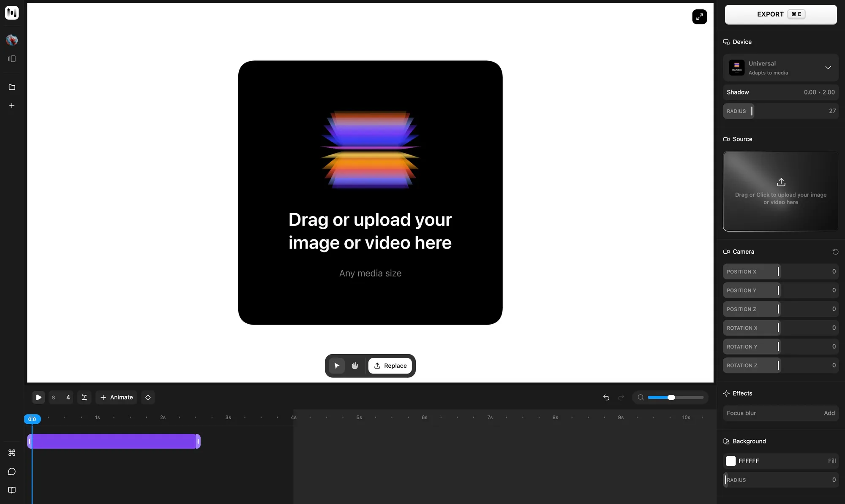Click the 'Adapts to media' subtitle
Screen dimensions: 845x504
(x=768, y=73)
